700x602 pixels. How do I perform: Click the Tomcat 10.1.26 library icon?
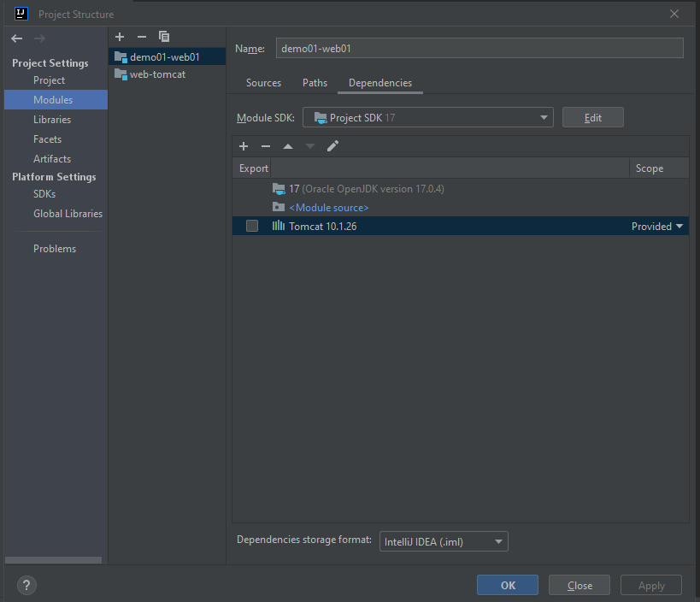[279, 226]
